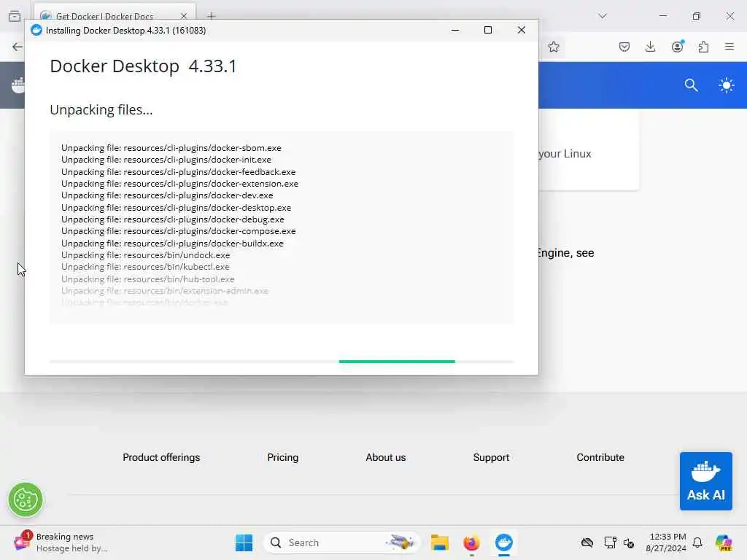The width and height of the screenshot is (747, 560).
Task: Open the Pricing footer link
Action: (x=282, y=457)
